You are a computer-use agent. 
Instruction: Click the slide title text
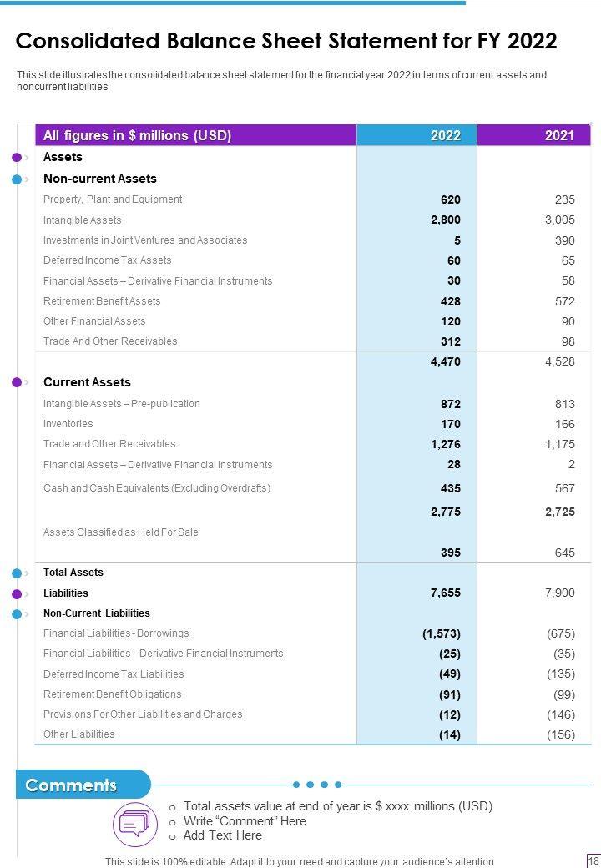coord(286,41)
